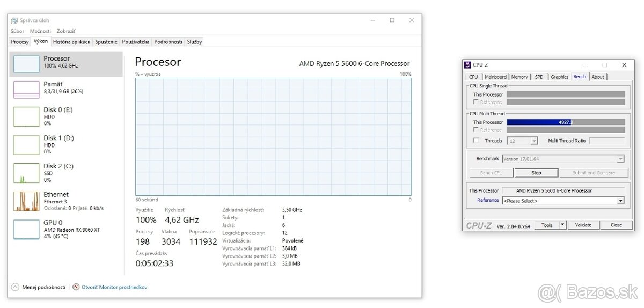Switch to Bench tab in CPU-Z

[x=580, y=76]
